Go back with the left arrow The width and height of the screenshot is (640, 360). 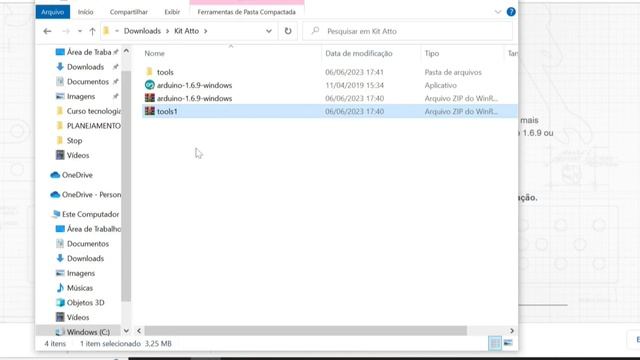point(47,31)
